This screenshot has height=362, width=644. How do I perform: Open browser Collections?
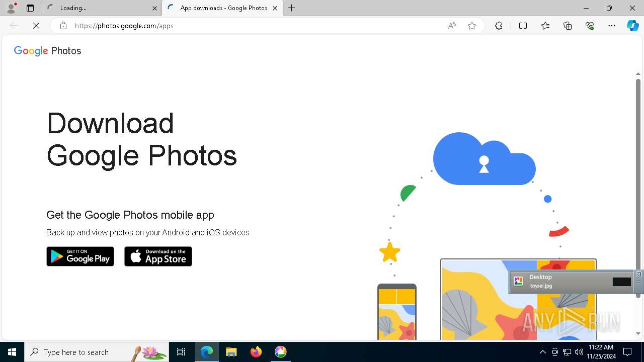[568, 26]
